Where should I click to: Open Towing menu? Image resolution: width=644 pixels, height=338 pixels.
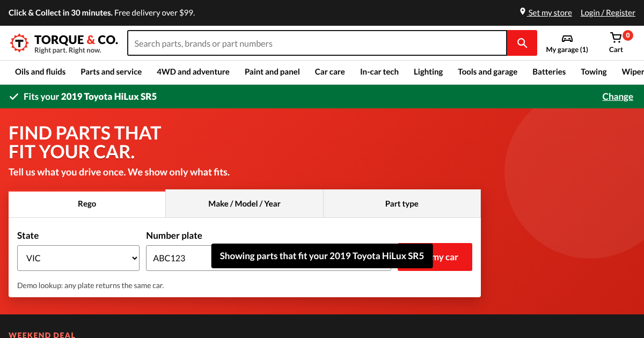tap(594, 72)
